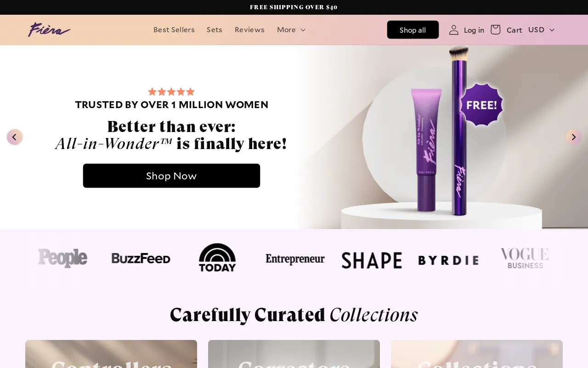The width and height of the screenshot is (588, 368).
Task: Click the TODAY show logo
Action: click(217, 258)
